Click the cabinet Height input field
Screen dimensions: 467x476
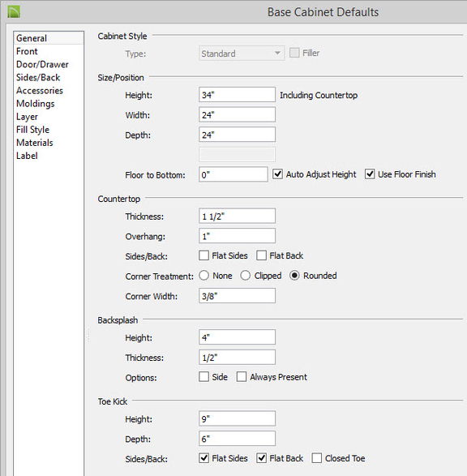click(x=237, y=95)
